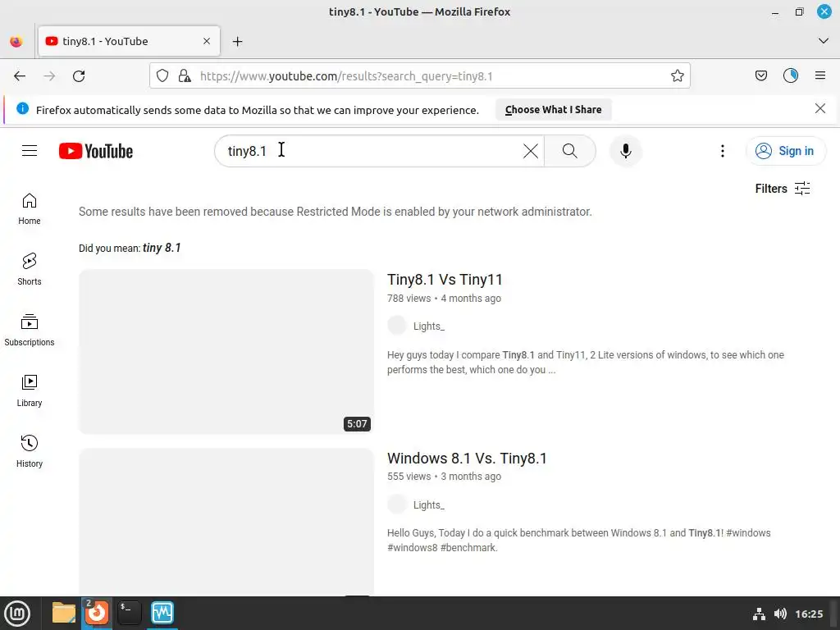
Task: Click "555 views • 3 months ago" text
Action: 444,477
